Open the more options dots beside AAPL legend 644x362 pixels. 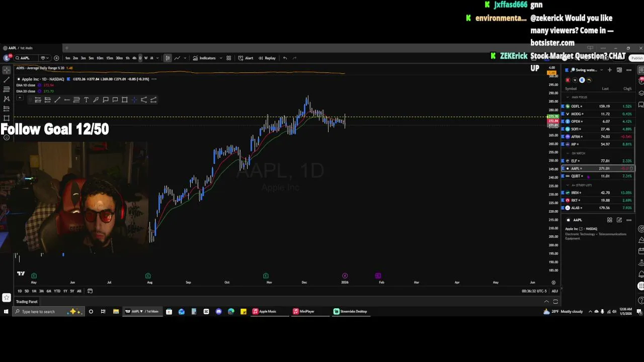154,79
